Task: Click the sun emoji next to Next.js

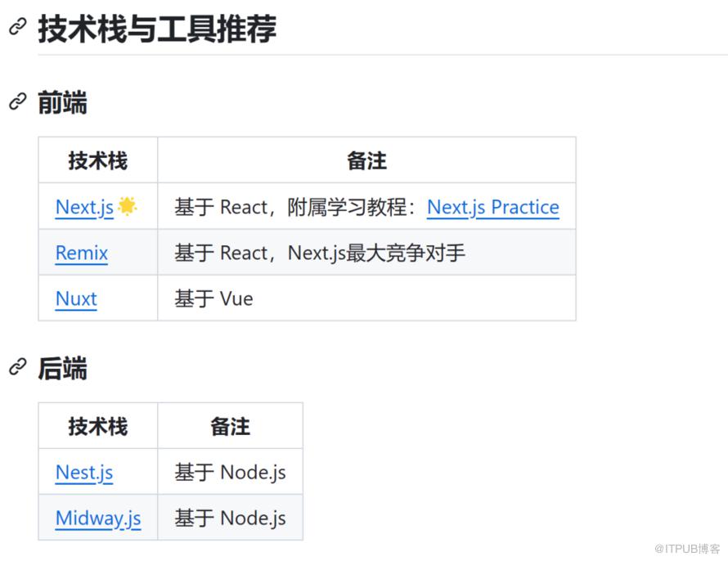Action: (127, 206)
